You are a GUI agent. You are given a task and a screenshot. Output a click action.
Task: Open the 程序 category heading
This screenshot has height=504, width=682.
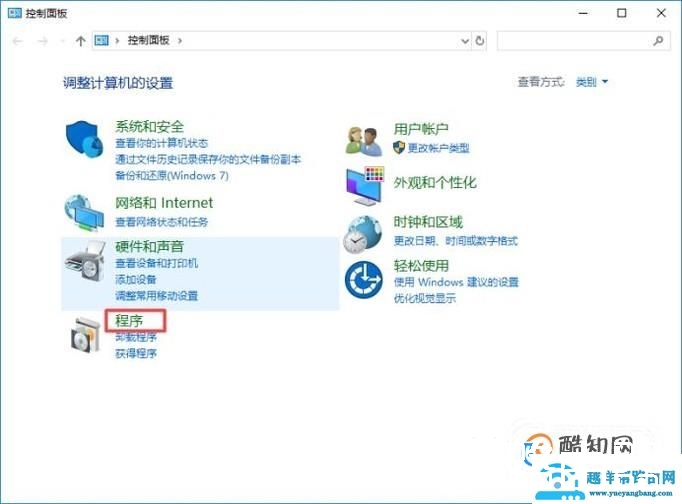click(129, 321)
